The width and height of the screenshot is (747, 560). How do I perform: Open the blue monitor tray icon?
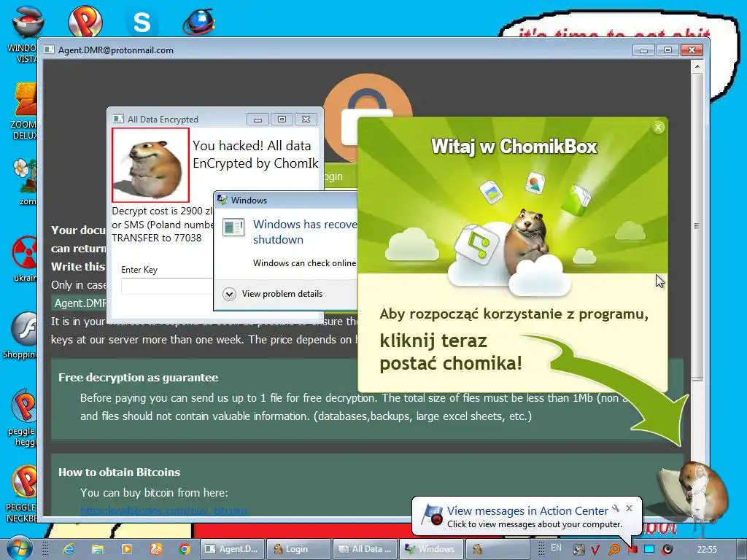pyautogui.click(x=650, y=550)
